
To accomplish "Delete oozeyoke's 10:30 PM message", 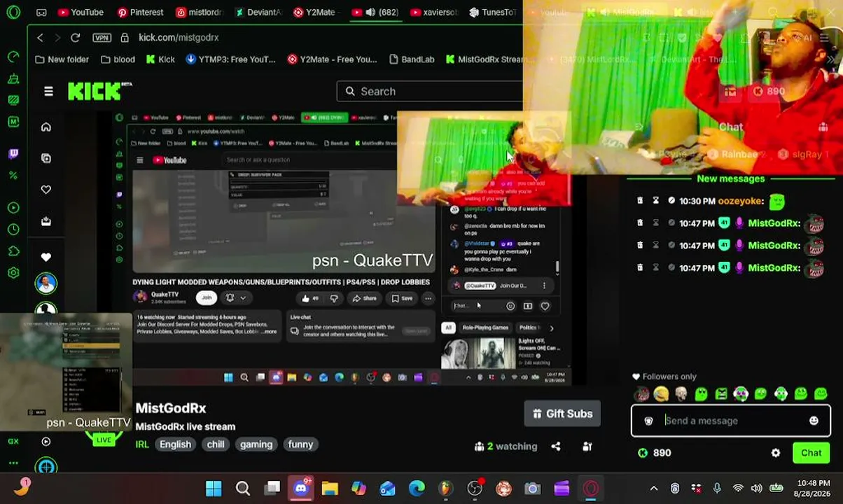I will pos(639,201).
